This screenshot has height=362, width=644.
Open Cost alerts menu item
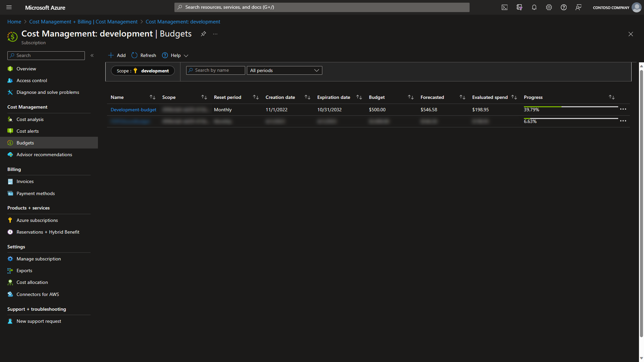coord(28,131)
